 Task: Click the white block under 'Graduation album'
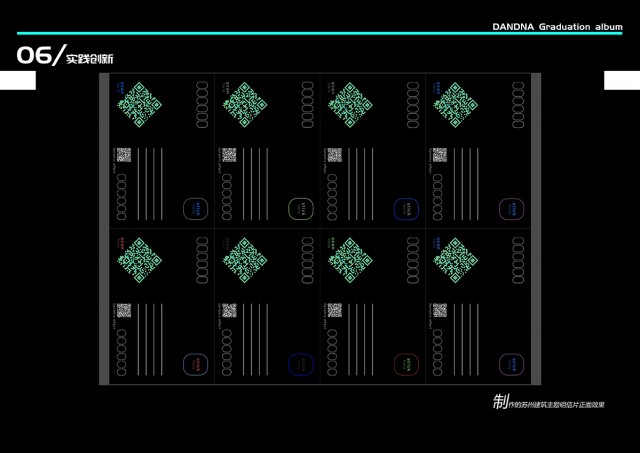coord(622,80)
